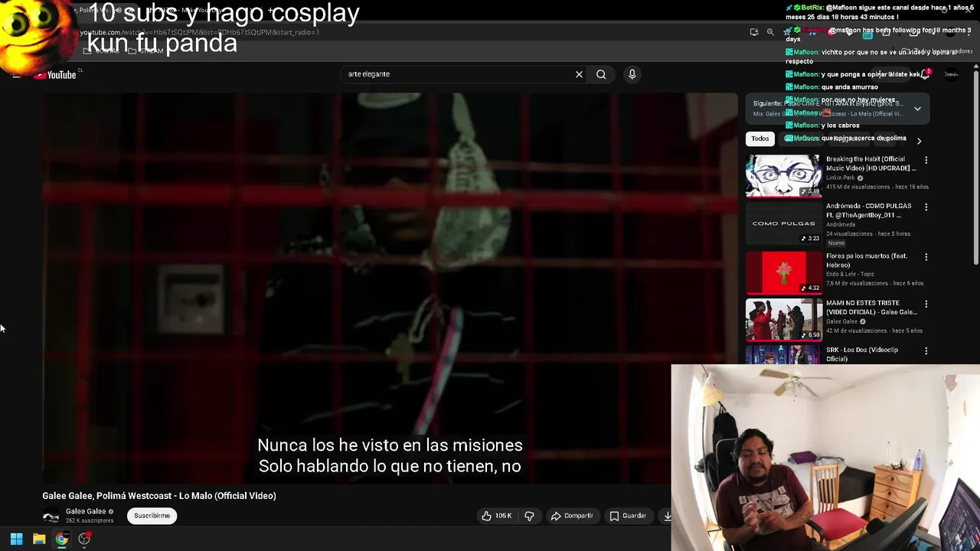Screen dimensions: 980x551
Task: Select the 'Todos' filter chip
Action: pyautogui.click(x=759, y=139)
